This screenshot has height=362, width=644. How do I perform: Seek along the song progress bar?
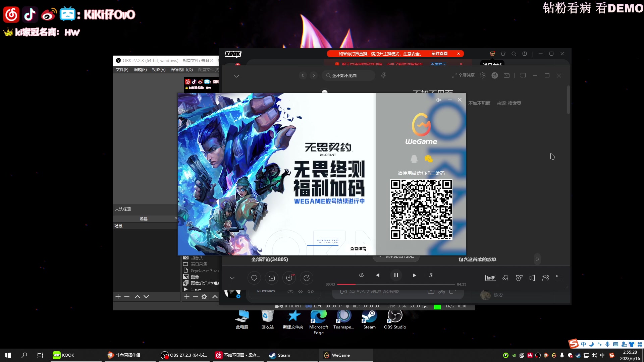[x=396, y=284]
